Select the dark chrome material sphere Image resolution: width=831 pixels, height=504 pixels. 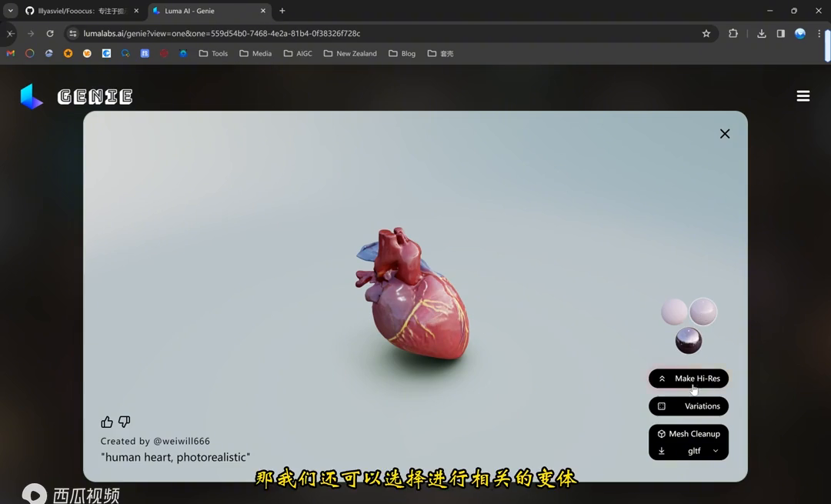688,341
